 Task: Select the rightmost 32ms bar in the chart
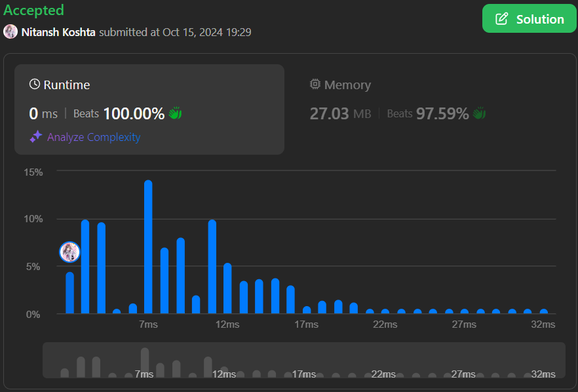(x=544, y=311)
